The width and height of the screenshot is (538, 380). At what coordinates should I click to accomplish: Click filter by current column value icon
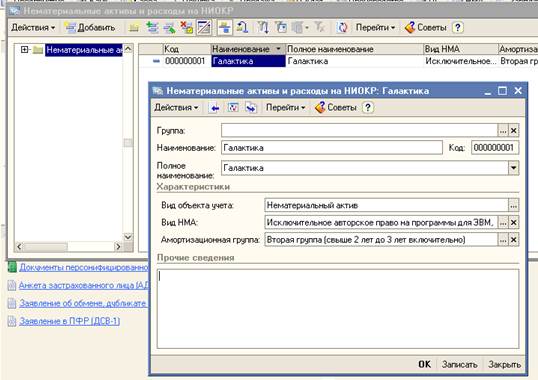tap(281, 27)
